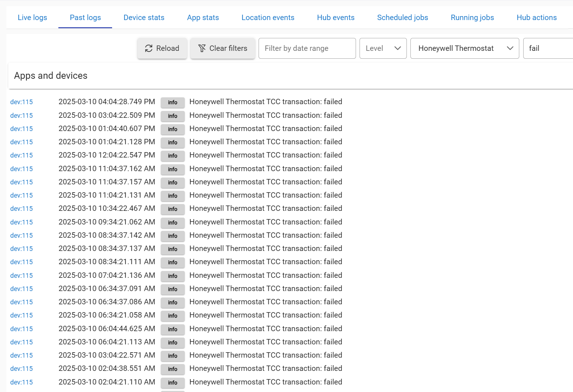This screenshot has height=392, width=573.
Task: Switch to the Scheduled jobs tab
Action: 403,18
